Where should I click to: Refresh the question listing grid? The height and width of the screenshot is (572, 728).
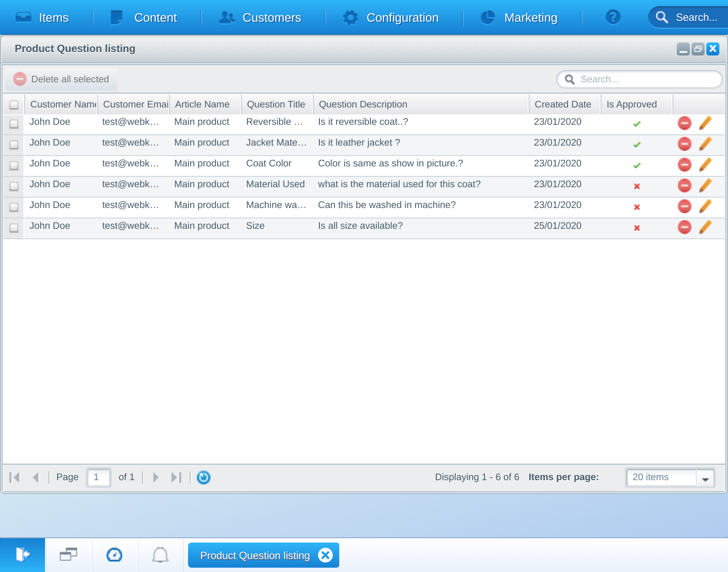pos(203,477)
